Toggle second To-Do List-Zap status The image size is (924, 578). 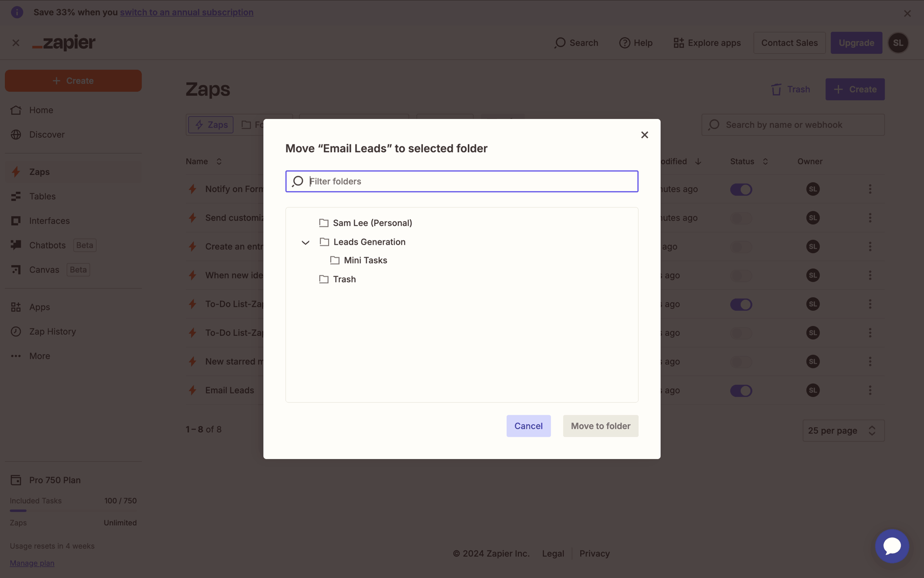click(741, 333)
